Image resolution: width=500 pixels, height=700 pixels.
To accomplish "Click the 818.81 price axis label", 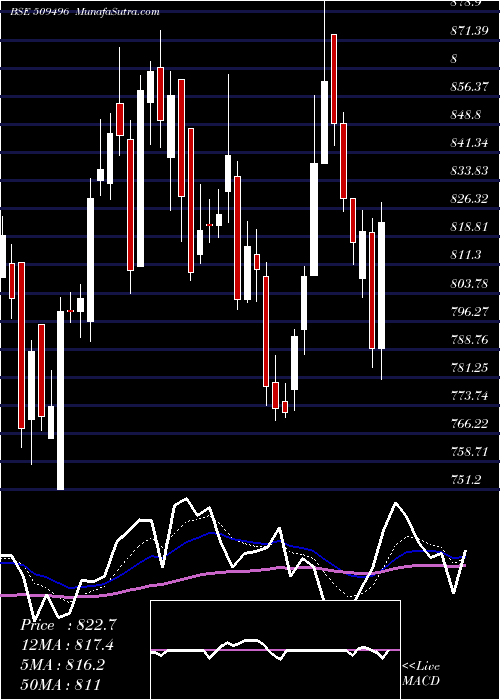I will coord(469,227).
